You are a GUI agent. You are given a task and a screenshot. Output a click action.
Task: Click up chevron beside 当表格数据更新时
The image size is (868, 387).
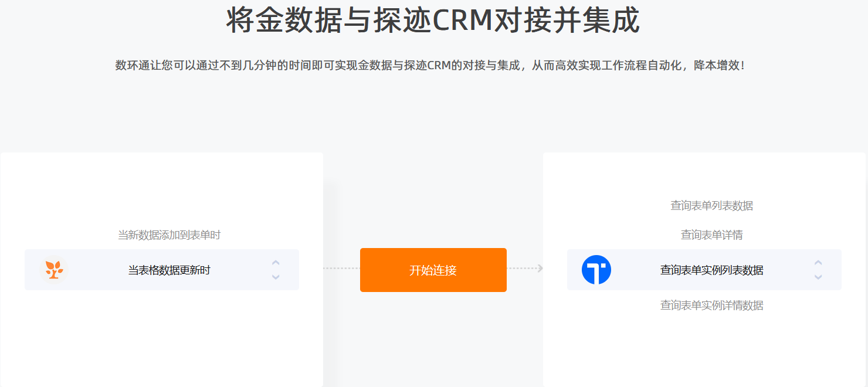click(276, 263)
